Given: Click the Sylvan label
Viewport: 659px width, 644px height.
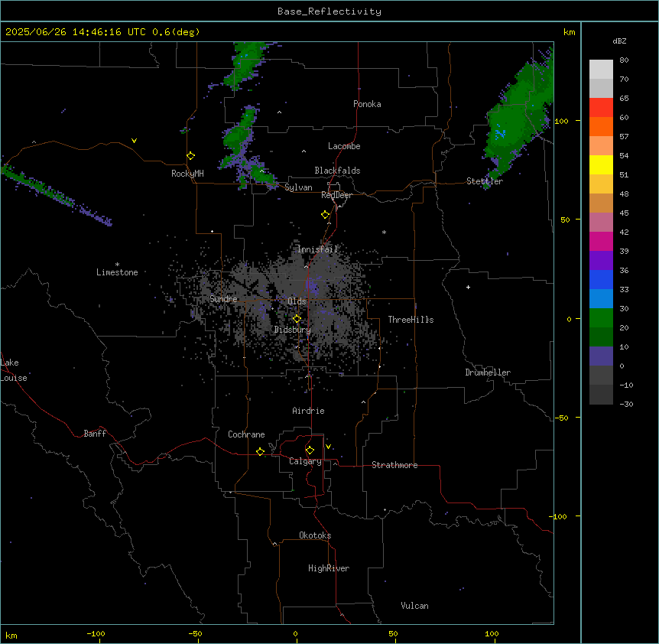Looking at the screenshot, I should 298,187.
